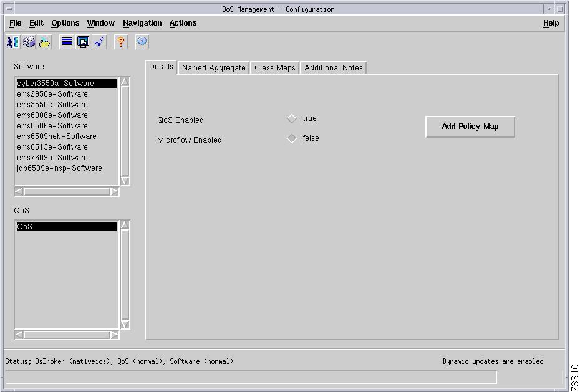Click the 'QoS Enabled' label
The width and height of the screenshot is (580, 392).
point(180,120)
